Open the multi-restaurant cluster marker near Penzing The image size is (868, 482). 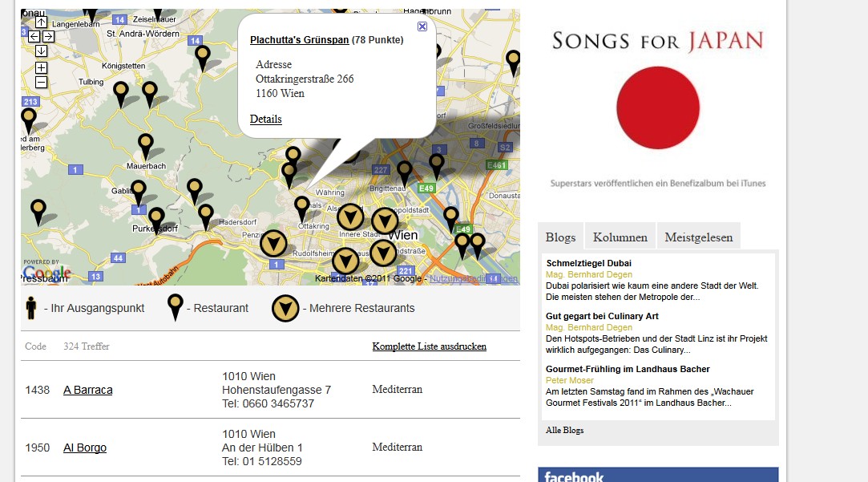(273, 244)
